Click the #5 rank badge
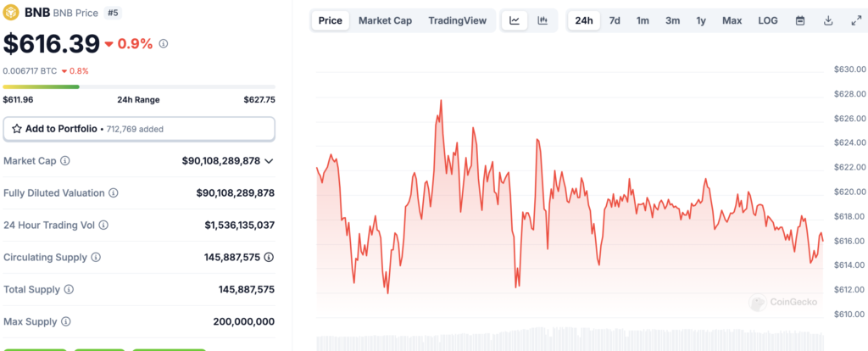 click(x=112, y=14)
